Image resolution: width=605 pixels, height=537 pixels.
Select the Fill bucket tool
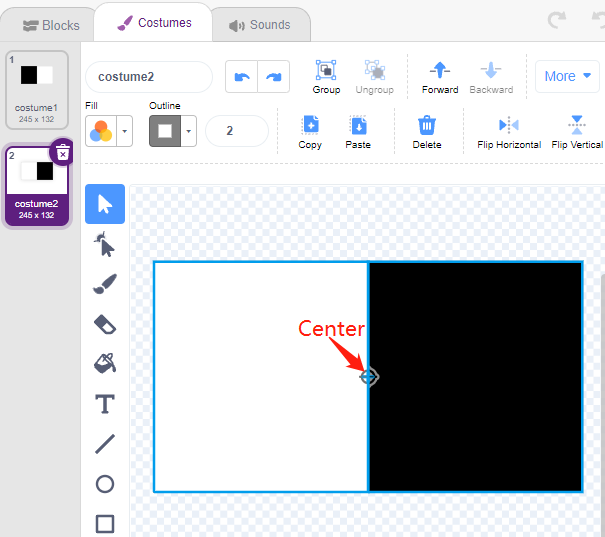[105, 363]
